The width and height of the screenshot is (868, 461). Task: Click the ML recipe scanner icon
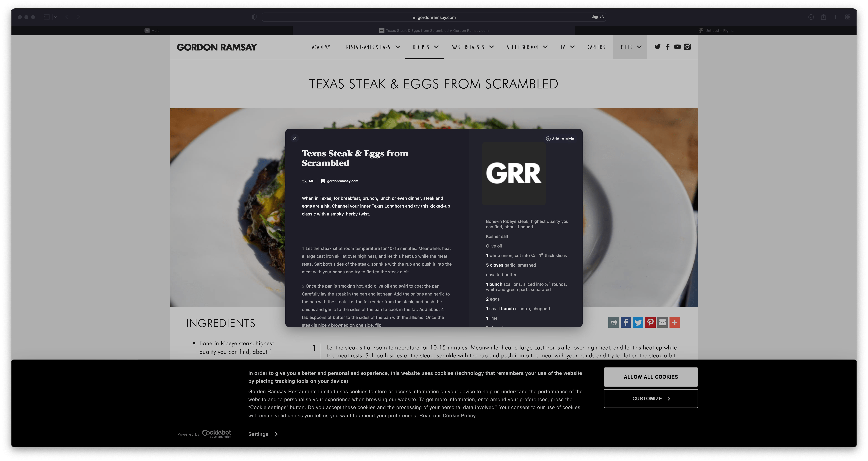305,181
